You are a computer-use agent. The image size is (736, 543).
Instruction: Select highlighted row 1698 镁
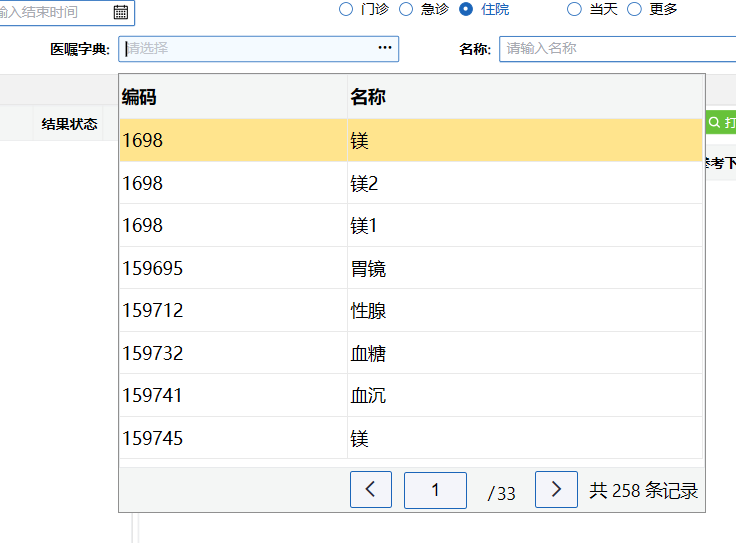pos(411,140)
